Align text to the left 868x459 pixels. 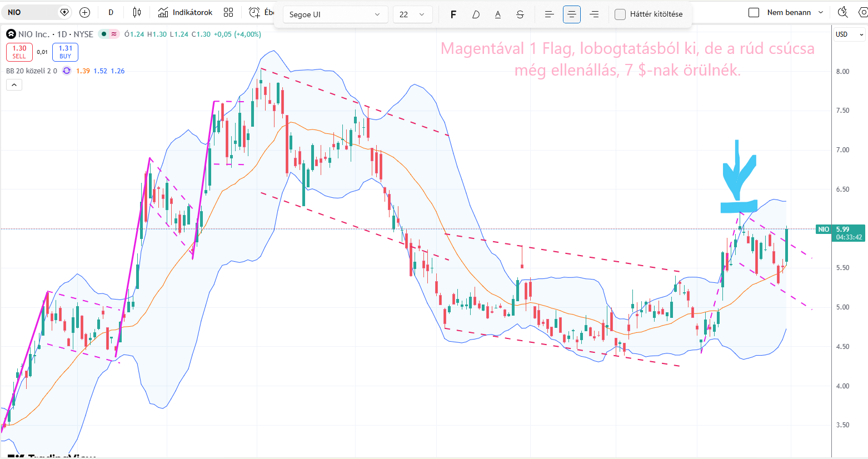point(549,14)
